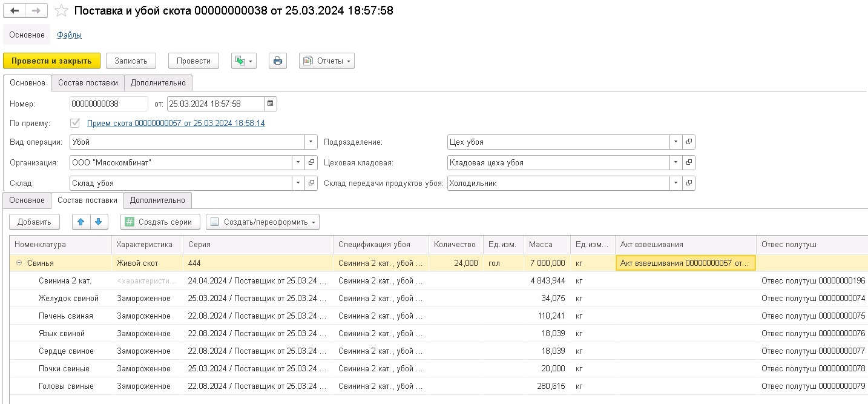868x404 pixels.
Task: Open the calendar picker for document date
Action: 271,104
